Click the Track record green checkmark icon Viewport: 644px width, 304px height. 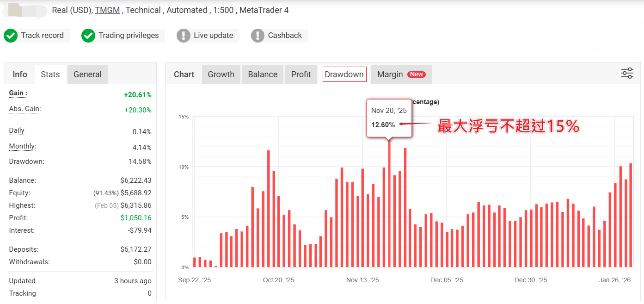point(11,35)
